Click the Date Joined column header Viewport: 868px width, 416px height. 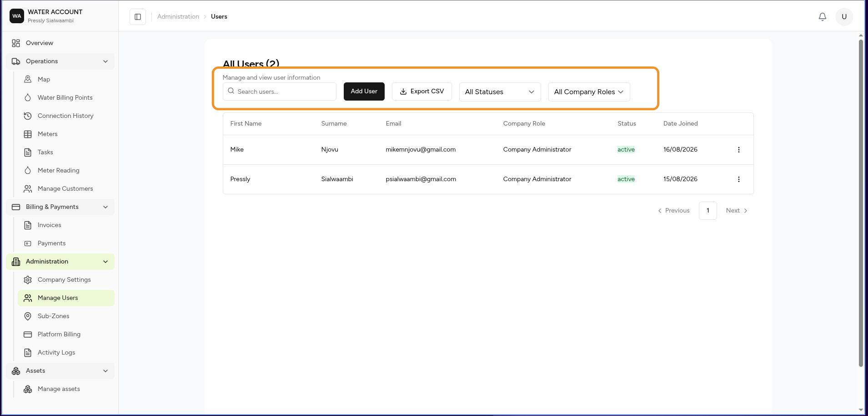[680, 123]
